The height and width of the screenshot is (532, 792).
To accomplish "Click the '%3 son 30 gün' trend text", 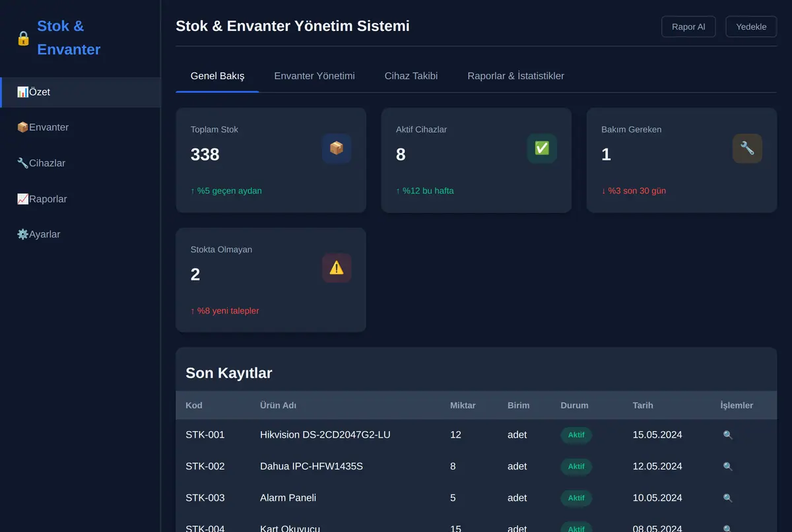I will click(x=634, y=191).
